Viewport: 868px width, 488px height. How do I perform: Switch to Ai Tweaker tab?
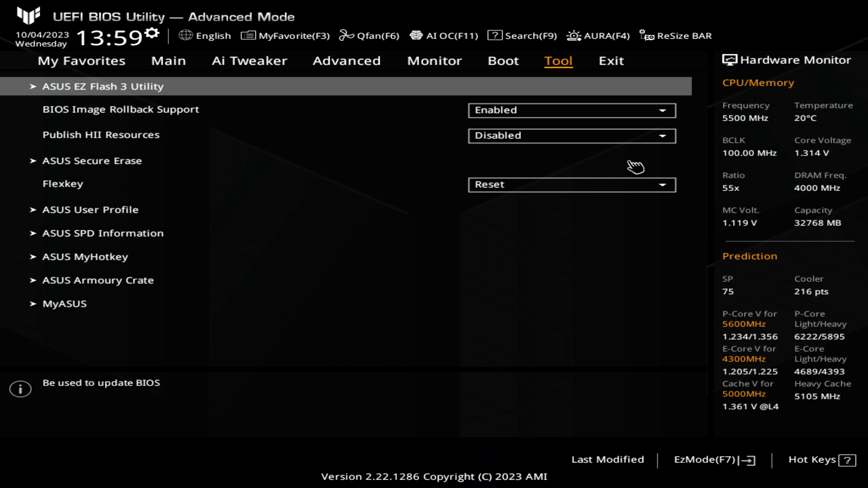(249, 61)
